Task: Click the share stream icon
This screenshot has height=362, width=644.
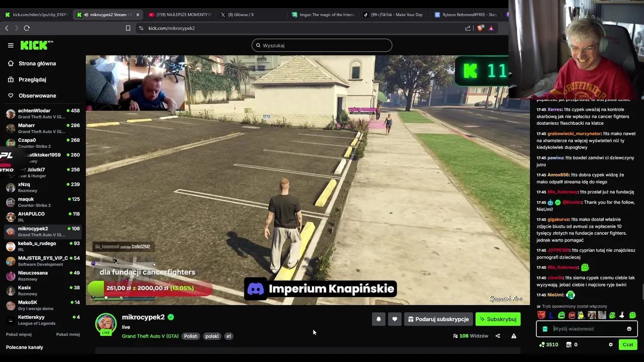Action: pos(498,336)
